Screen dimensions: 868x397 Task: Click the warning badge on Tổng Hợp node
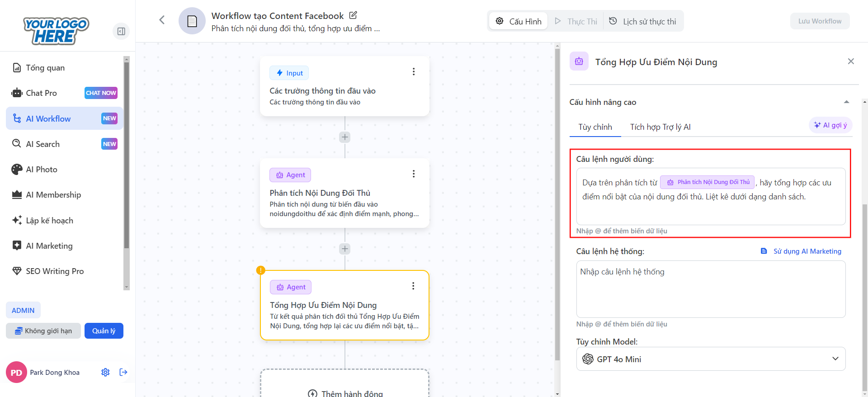coord(261,270)
